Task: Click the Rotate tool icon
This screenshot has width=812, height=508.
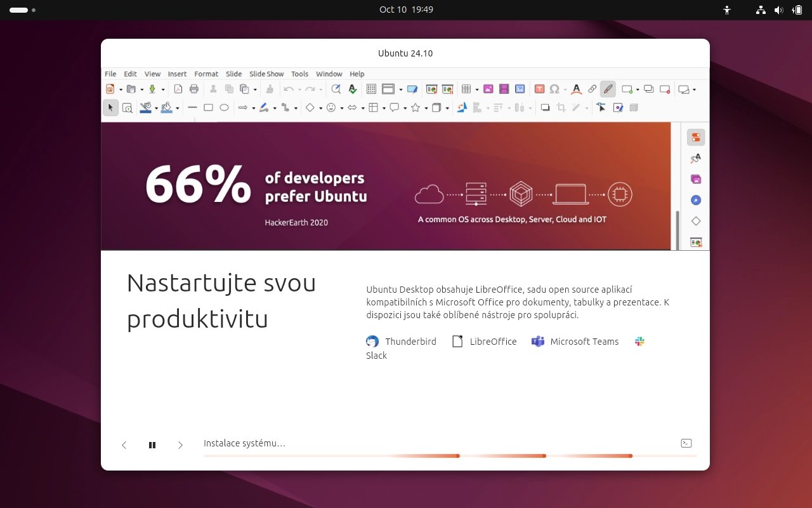Action: coord(462,108)
